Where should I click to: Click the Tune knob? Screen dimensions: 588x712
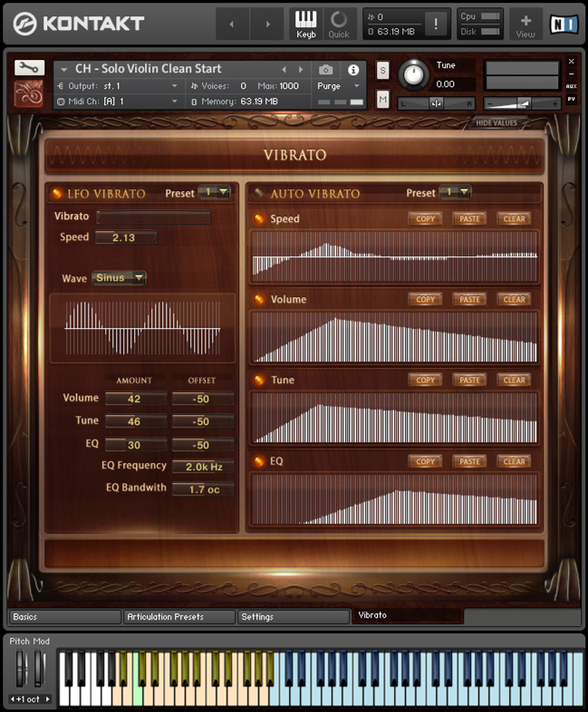pyautogui.click(x=413, y=75)
